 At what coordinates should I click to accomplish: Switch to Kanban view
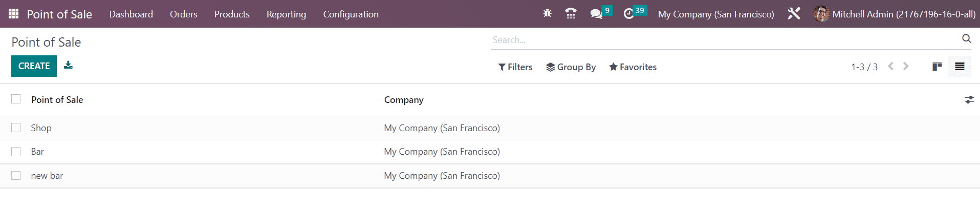click(x=937, y=67)
